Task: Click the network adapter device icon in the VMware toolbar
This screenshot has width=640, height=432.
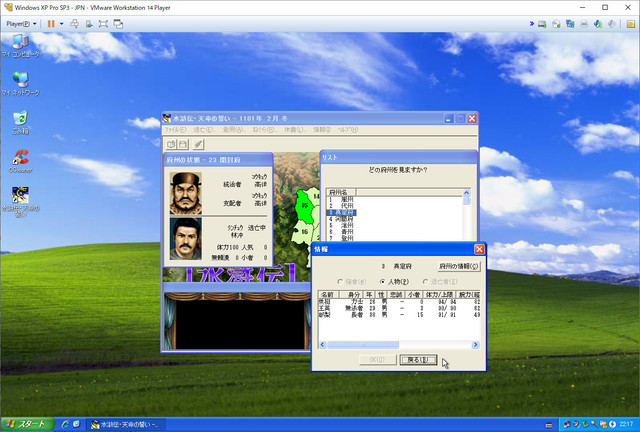Action: coord(570,24)
